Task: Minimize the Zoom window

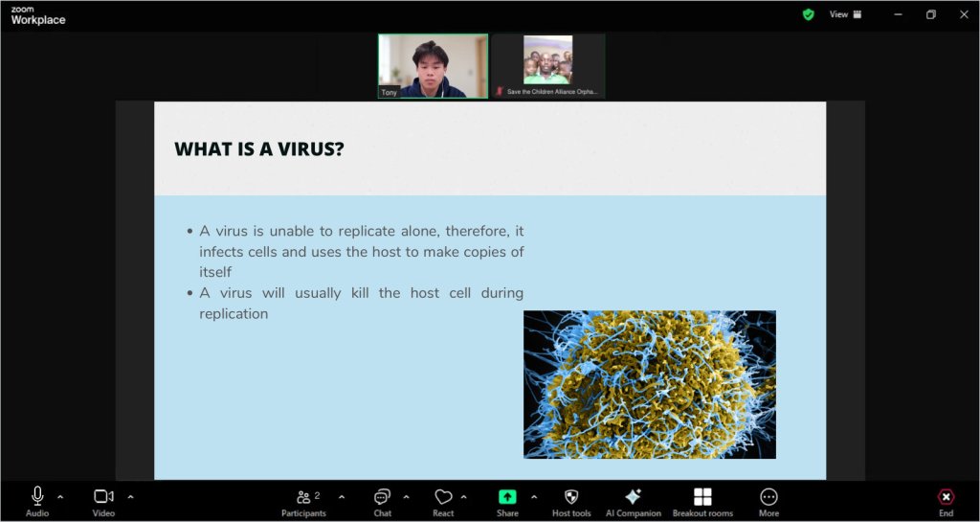Action: (x=898, y=14)
